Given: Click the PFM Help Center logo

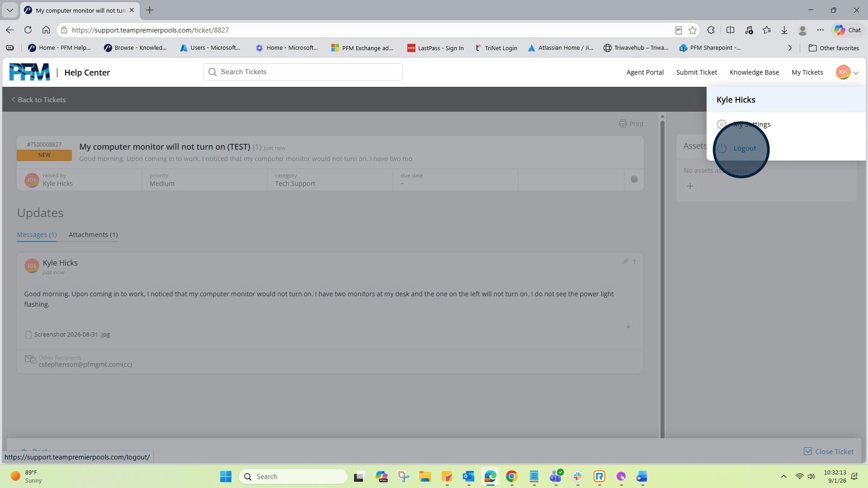Looking at the screenshot, I should (30, 72).
